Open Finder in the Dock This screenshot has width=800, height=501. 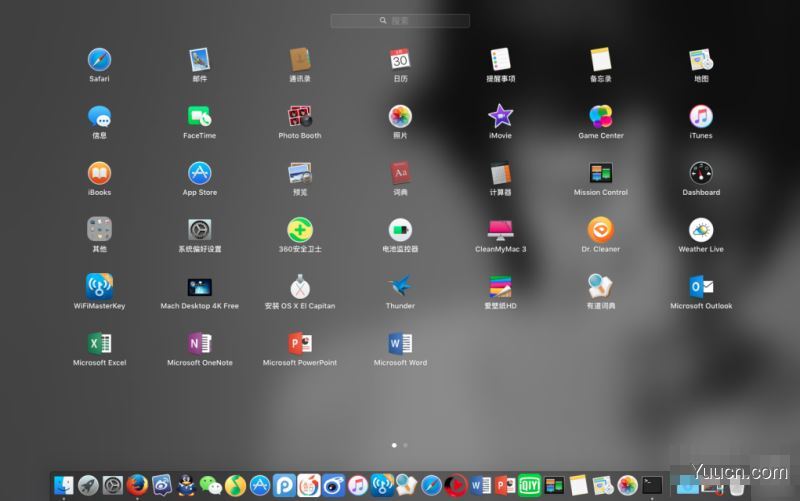pyautogui.click(x=64, y=485)
